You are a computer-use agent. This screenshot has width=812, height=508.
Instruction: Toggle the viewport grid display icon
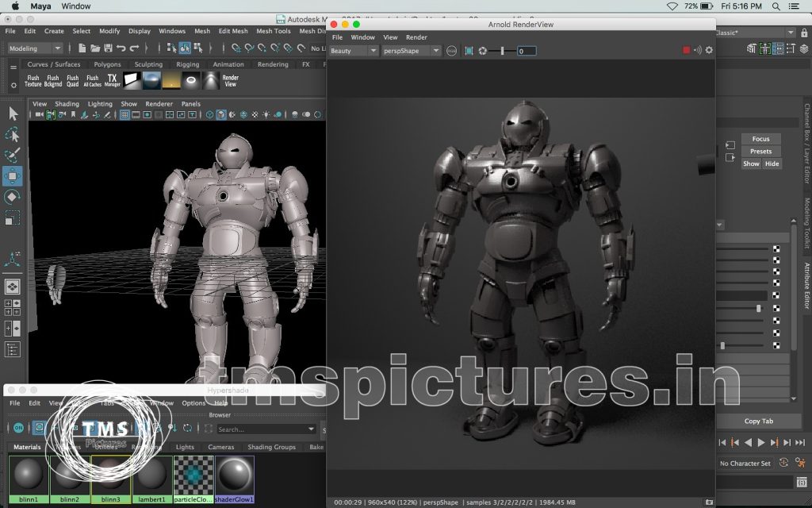[124, 115]
